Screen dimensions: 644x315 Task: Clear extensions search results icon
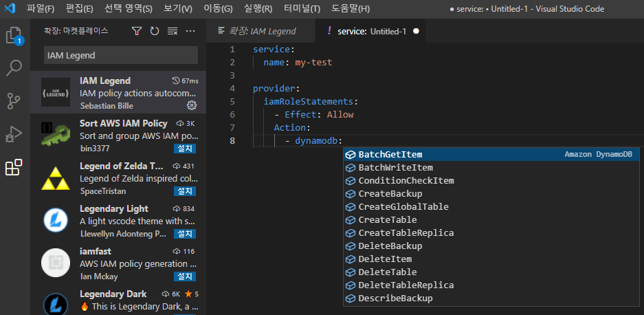[173, 31]
